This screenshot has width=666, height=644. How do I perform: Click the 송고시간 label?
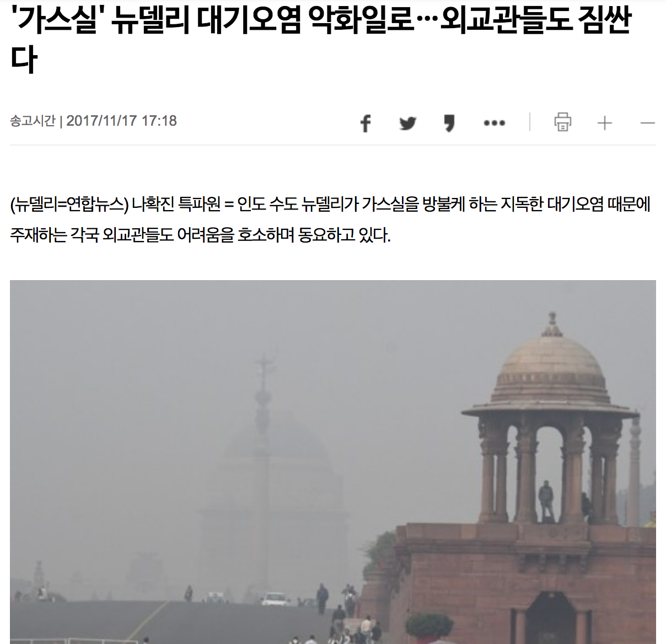coord(33,121)
